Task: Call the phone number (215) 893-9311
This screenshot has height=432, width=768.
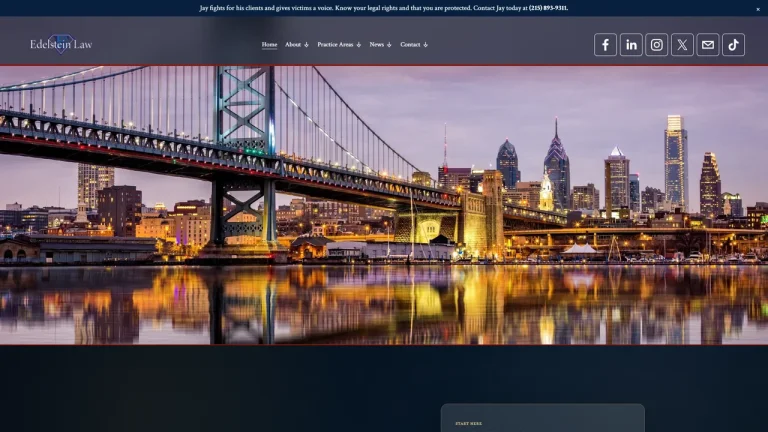Action: [548, 8]
